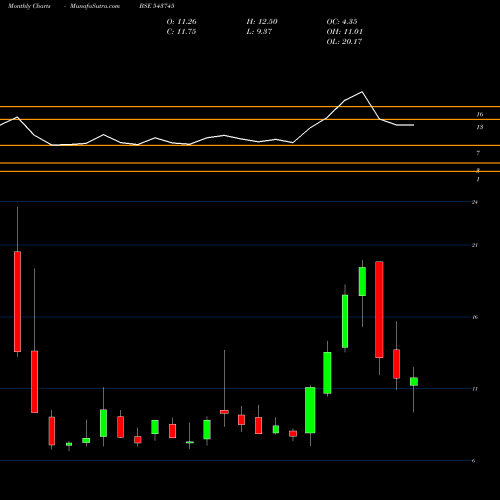This screenshot has width=500, height=500.
Task: Click the last green candle on the right
Action: [x=414, y=382]
